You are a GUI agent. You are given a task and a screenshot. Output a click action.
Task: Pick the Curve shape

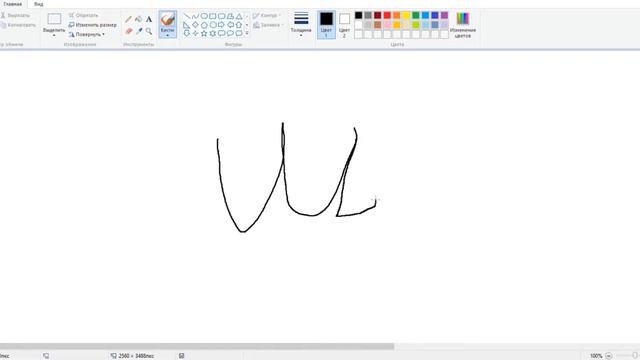tap(195, 16)
